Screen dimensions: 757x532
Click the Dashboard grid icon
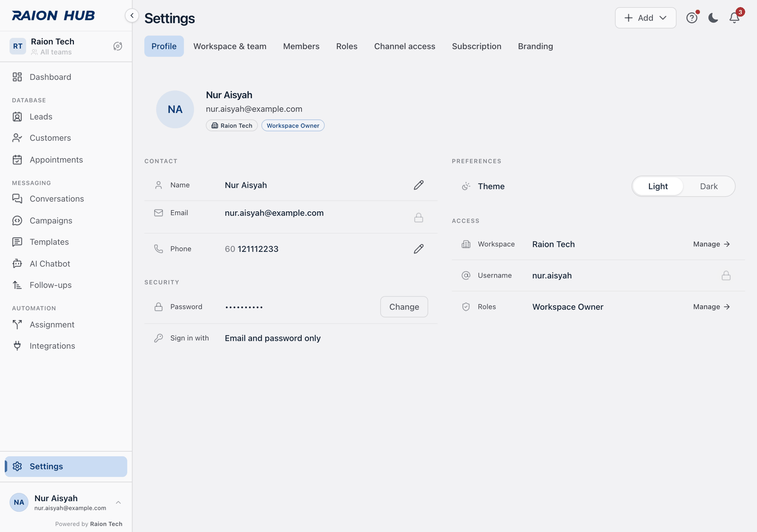(x=18, y=77)
